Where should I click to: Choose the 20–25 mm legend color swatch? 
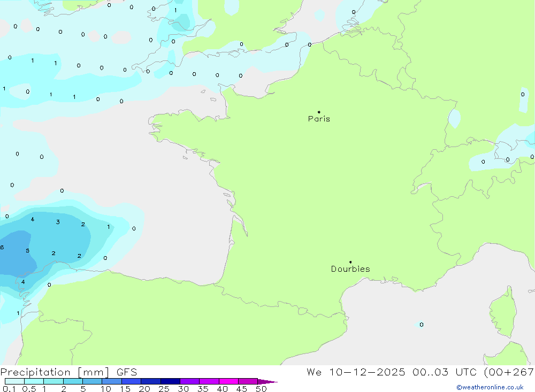[151, 381]
